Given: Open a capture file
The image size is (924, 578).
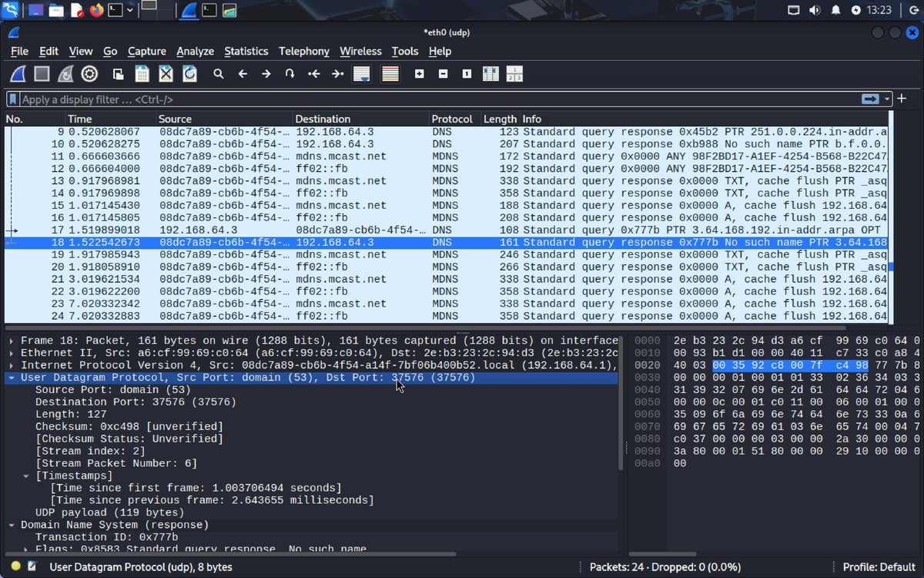Looking at the screenshot, I should (119, 74).
